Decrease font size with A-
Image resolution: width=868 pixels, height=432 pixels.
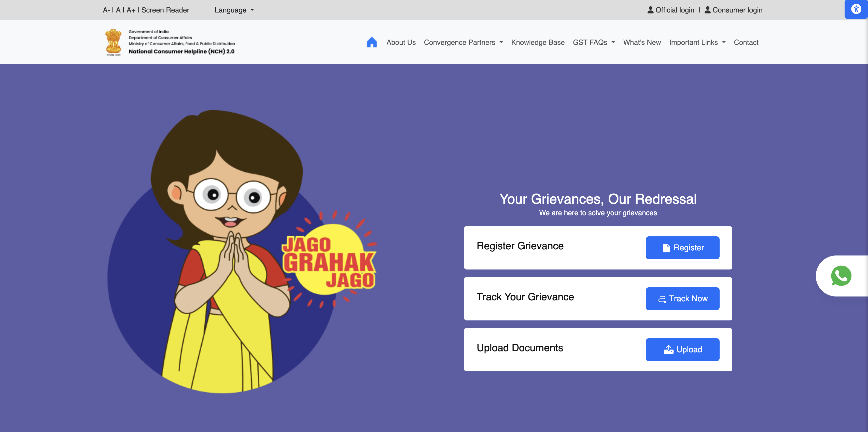tap(106, 10)
